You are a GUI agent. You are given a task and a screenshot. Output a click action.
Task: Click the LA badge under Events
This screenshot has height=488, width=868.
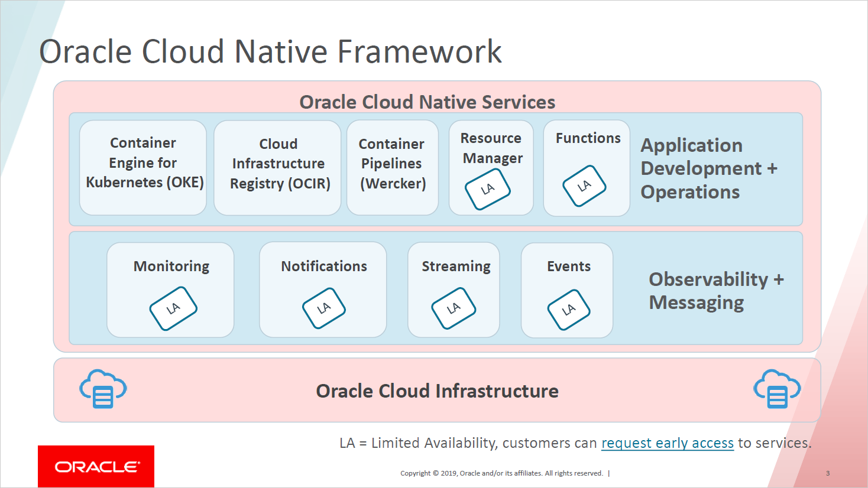point(569,310)
